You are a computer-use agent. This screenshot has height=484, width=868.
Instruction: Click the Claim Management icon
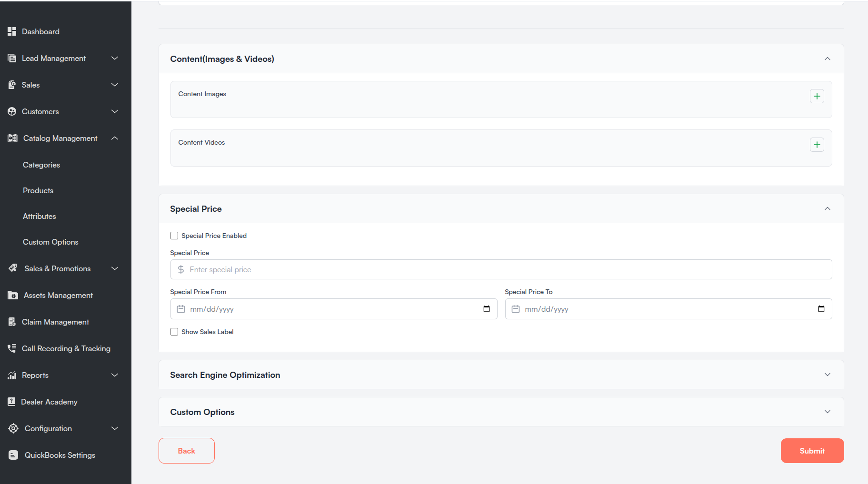tap(12, 322)
